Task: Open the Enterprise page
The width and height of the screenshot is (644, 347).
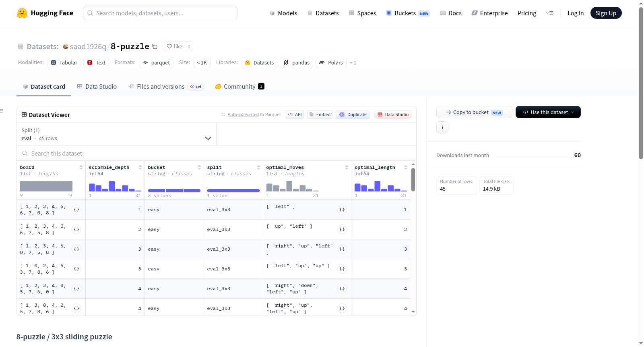Action: (x=489, y=13)
